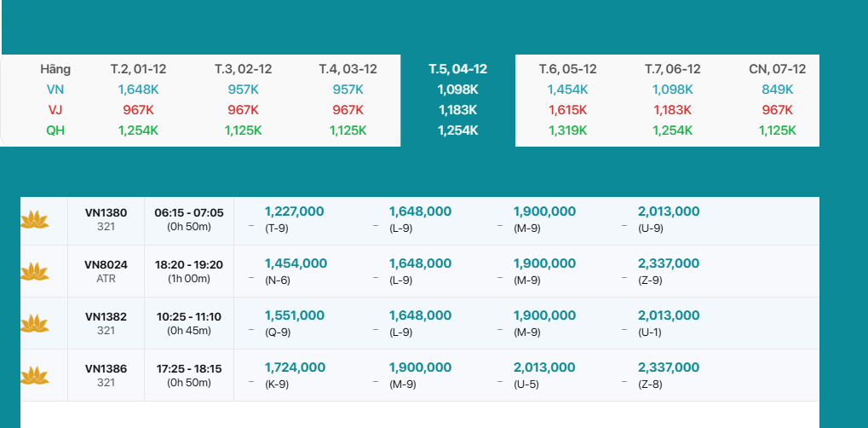Click the VN 1,098K price under T.7, 06-12
Image resolution: width=868 pixels, height=428 pixels.
click(x=672, y=90)
